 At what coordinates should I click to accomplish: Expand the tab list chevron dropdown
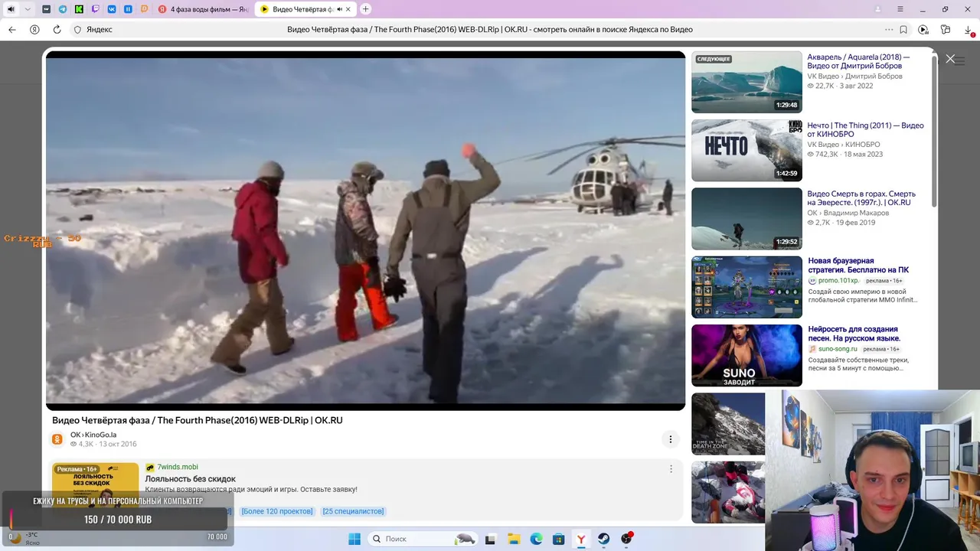click(x=28, y=9)
